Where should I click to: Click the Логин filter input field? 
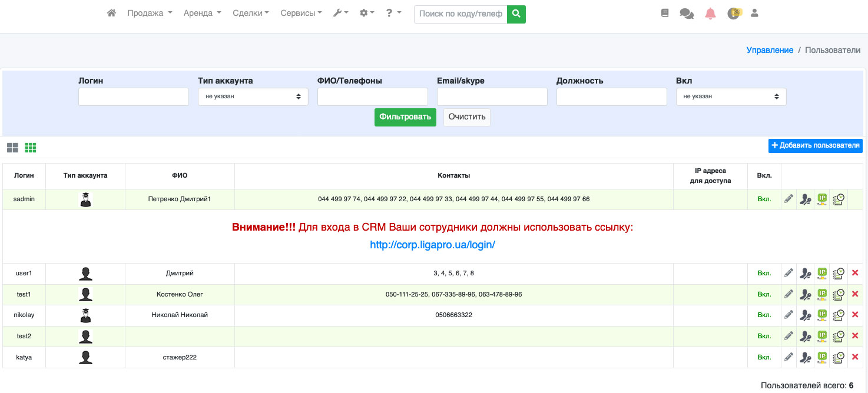133,96
